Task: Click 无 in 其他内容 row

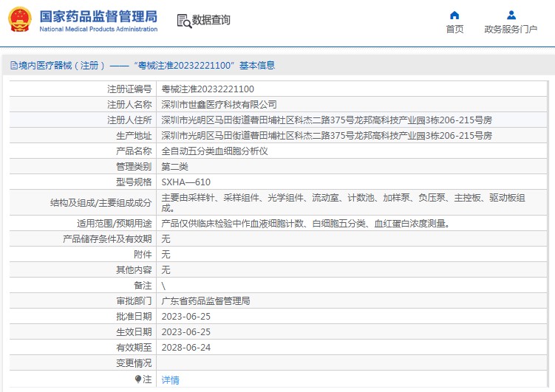Action: point(166,270)
